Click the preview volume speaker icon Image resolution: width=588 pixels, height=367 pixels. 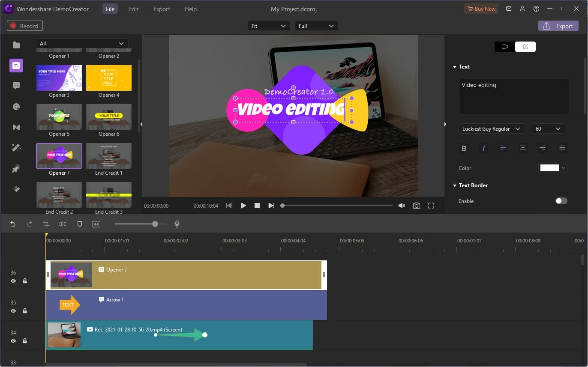click(402, 206)
